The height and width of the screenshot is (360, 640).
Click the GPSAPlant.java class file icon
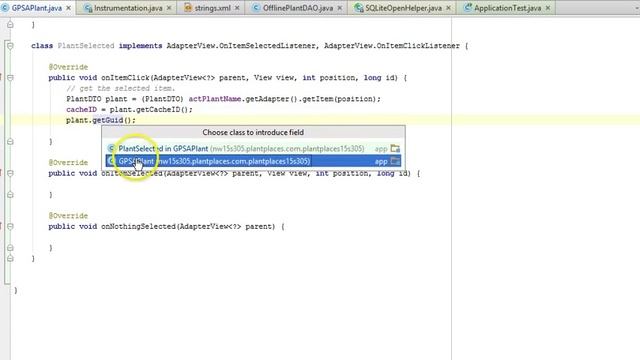coord(5,8)
